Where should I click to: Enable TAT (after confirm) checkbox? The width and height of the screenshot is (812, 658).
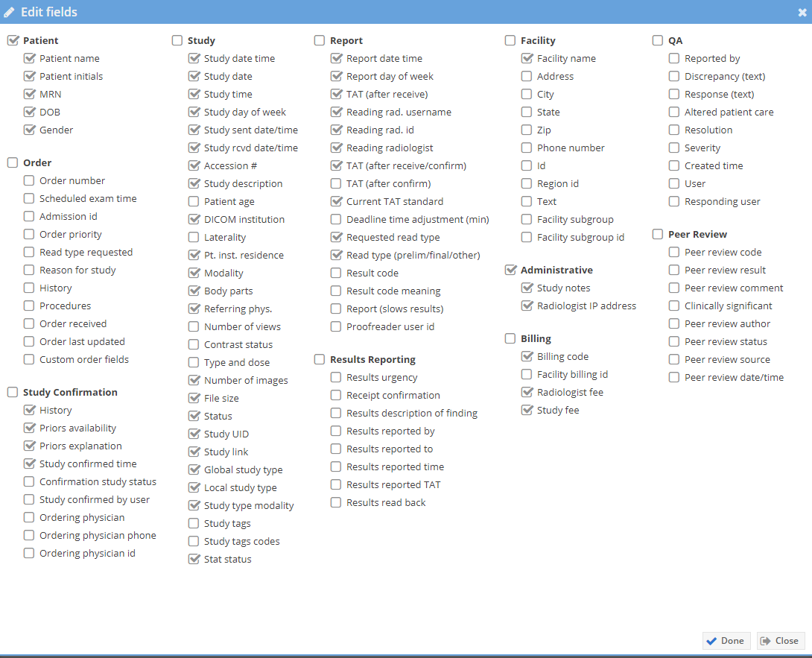[x=337, y=183]
